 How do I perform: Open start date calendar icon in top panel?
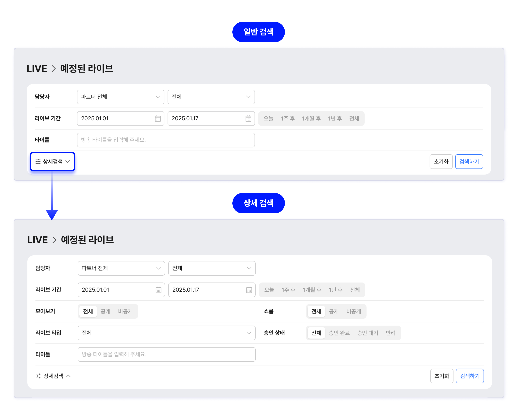158,118
